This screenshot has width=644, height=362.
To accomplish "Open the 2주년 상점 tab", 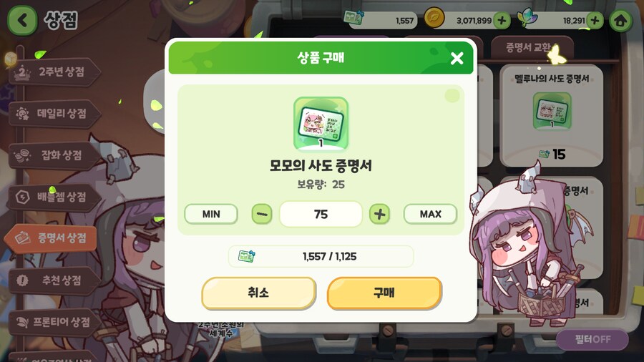I will [55, 72].
